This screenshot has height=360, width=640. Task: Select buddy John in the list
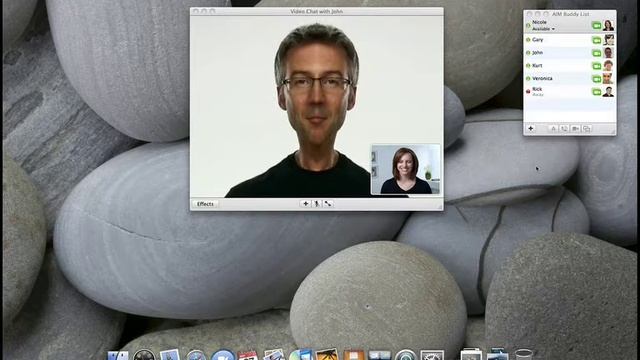pos(569,53)
